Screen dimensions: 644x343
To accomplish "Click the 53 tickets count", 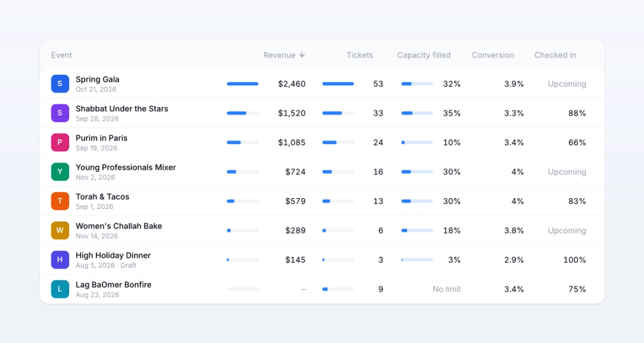I will tap(378, 84).
